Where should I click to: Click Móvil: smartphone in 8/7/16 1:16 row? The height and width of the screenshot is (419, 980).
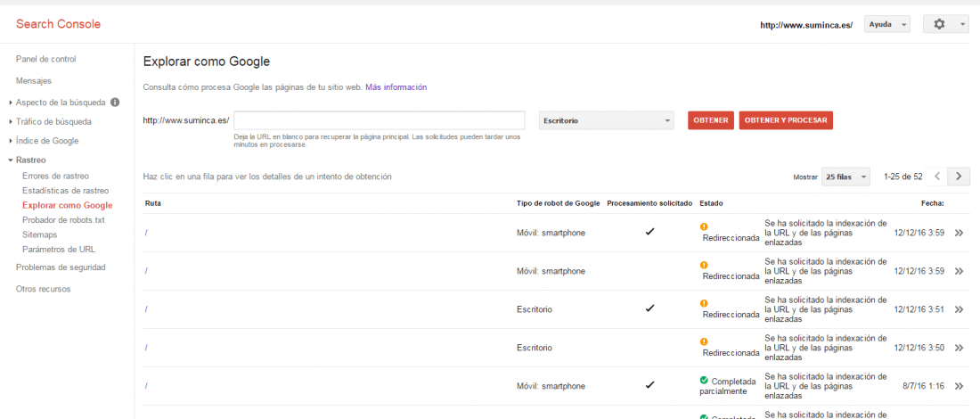551,386
